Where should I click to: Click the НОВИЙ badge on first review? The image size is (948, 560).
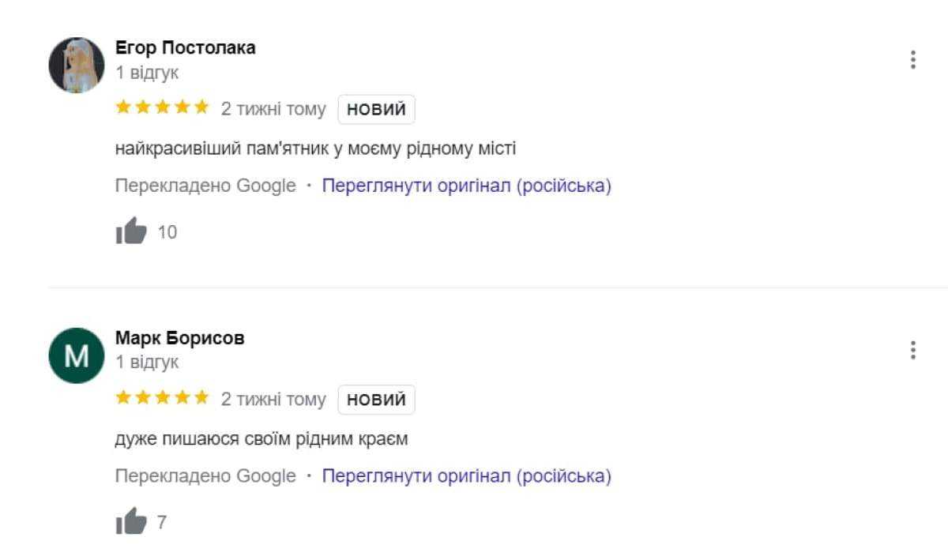376,109
